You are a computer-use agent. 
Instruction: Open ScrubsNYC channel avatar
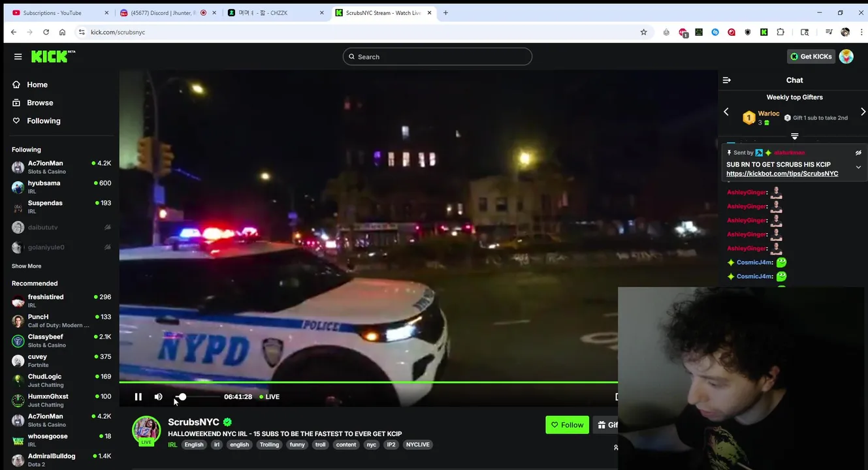146,431
